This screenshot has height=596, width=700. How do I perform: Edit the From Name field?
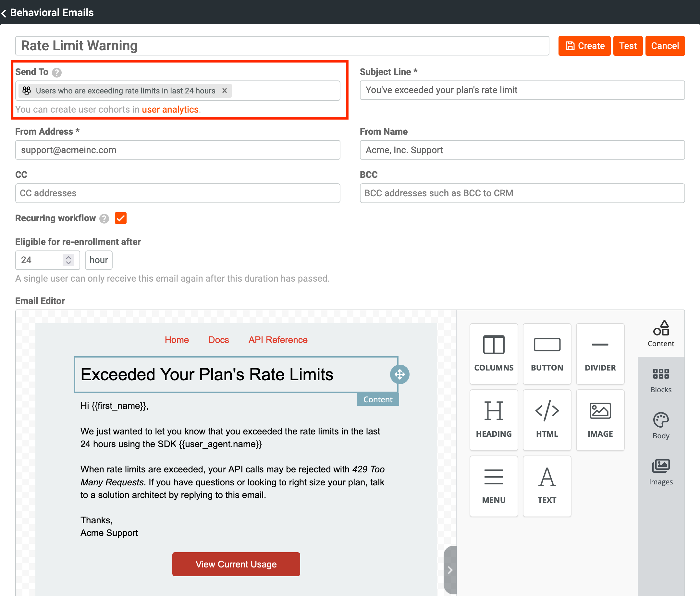(522, 150)
